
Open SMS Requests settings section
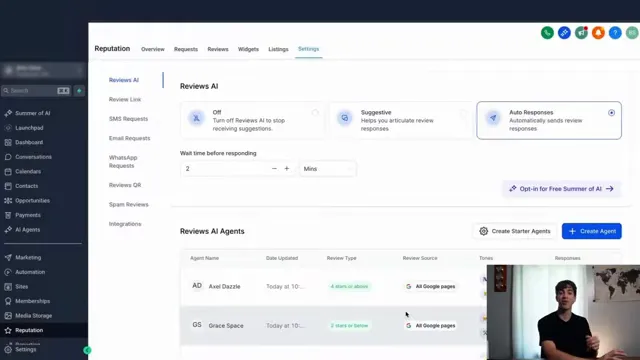pyautogui.click(x=128, y=119)
